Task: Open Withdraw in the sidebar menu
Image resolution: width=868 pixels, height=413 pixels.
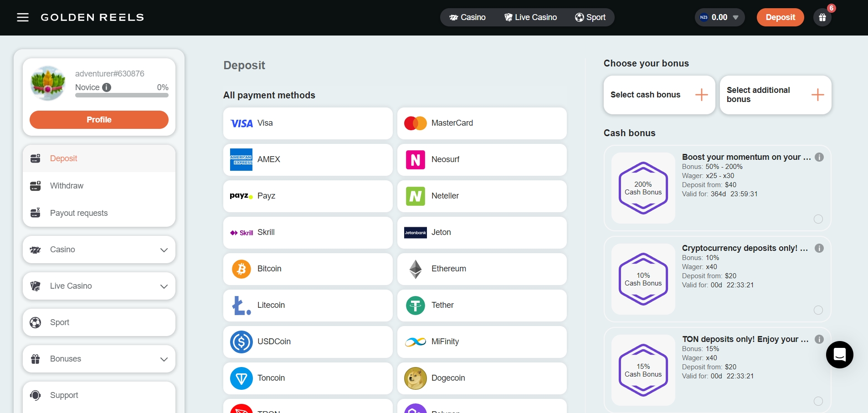Action: coord(67,186)
